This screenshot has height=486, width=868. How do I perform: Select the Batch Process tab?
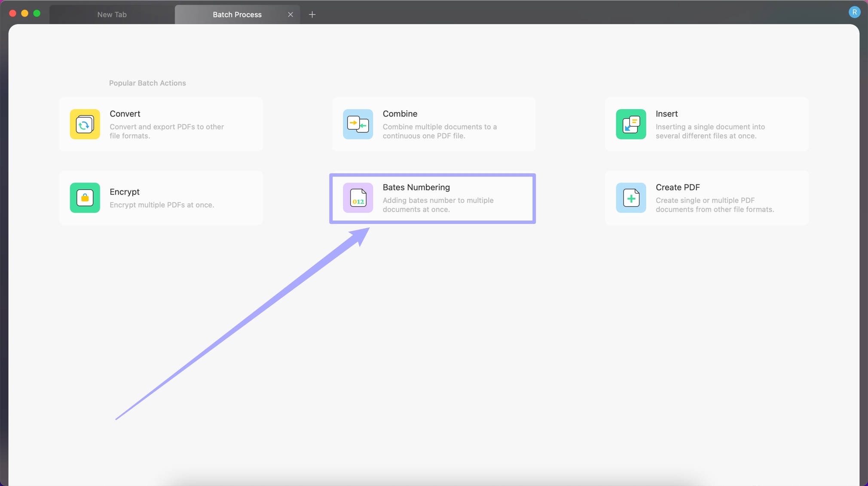click(x=237, y=15)
